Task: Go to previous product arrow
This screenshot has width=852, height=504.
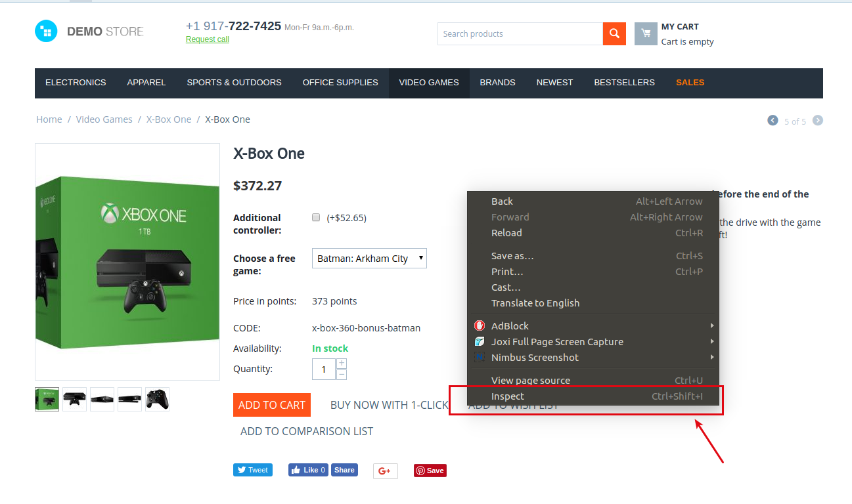Action: coord(773,121)
